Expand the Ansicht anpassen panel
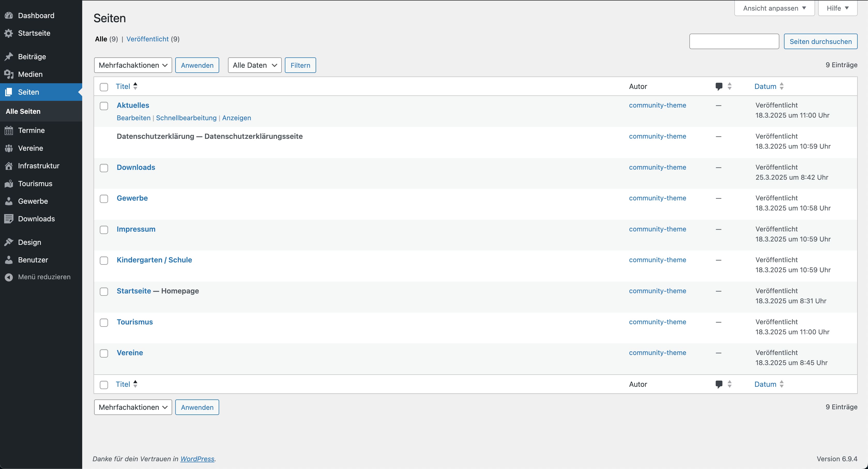The image size is (868, 469). click(774, 8)
